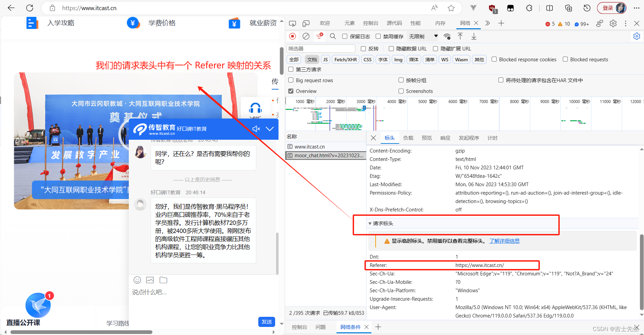The width and height of the screenshot is (644, 335).
Task: Click the browser back arrow
Action: [x=11, y=8]
